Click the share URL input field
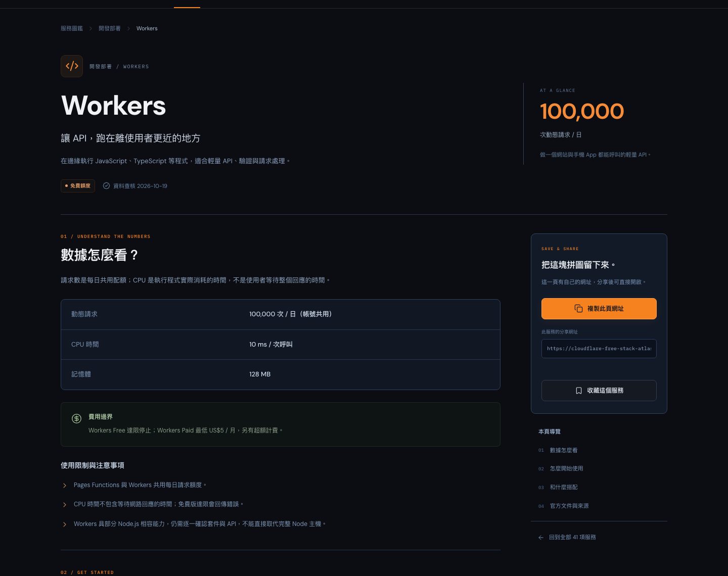Screen dimensions: 728x576 599,349
